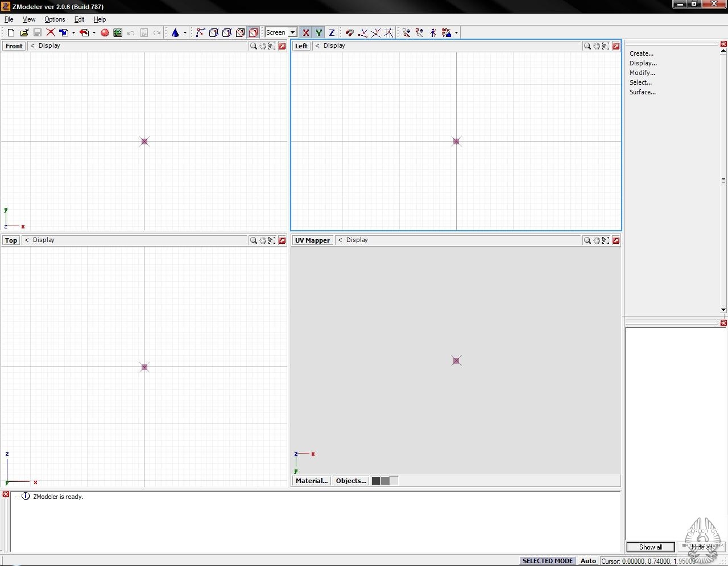Maximize the Left viewport with red arrow
Viewport: 728px width, 566px height.
click(616, 46)
